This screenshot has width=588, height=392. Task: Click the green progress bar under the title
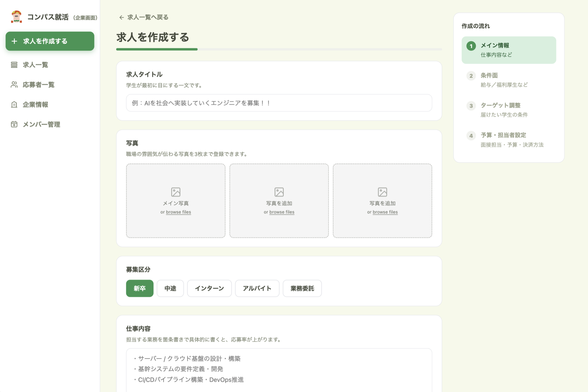[157, 49]
